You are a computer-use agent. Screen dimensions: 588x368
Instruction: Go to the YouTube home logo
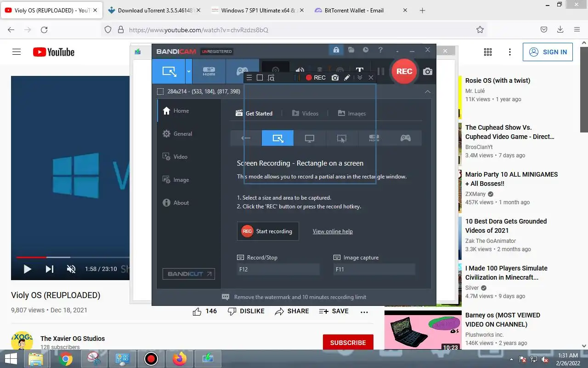pyautogui.click(x=54, y=52)
